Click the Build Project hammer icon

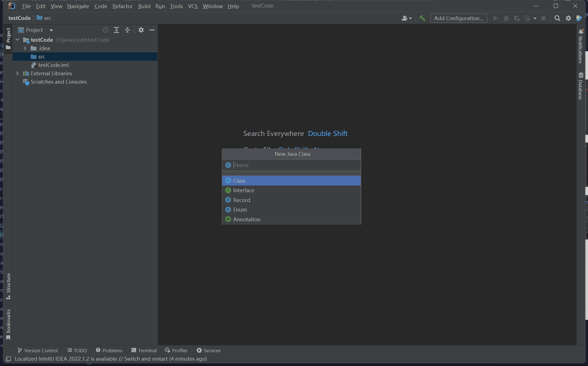[422, 18]
